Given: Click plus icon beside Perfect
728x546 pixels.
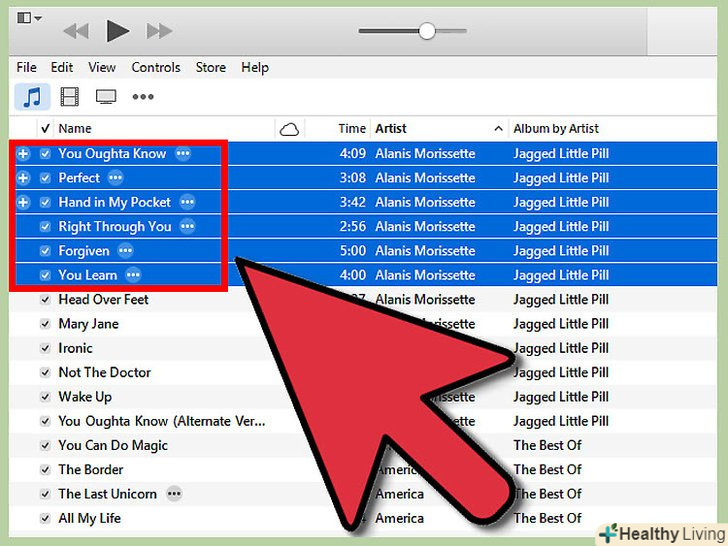Looking at the screenshot, I should (x=23, y=178).
